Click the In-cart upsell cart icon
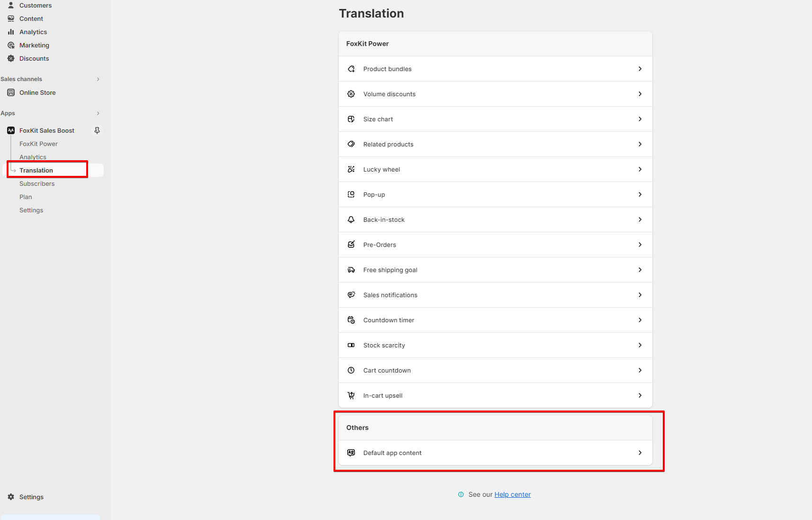Image resolution: width=812 pixels, height=520 pixels. [x=351, y=395]
